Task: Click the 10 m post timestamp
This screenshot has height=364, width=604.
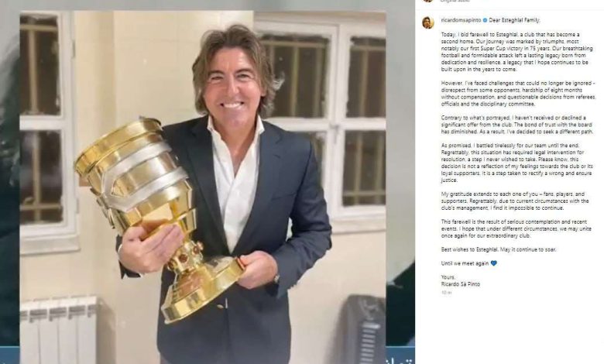Action: coord(447,293)
